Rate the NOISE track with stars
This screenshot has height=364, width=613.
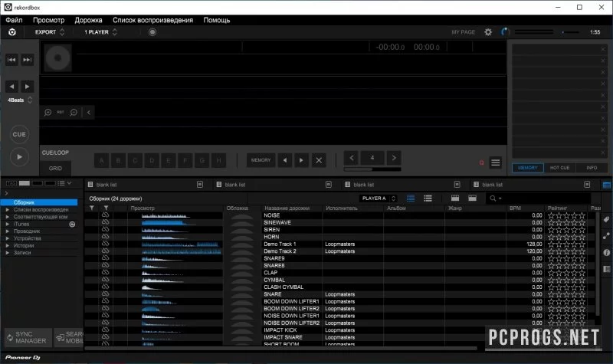pos(566,215)
